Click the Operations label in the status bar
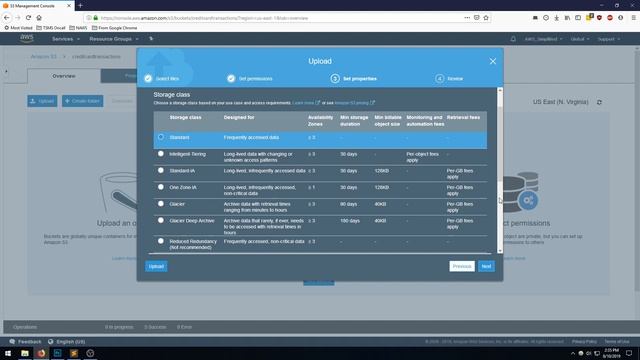Screen dimensions: 640x360 (x=25, y=327)
